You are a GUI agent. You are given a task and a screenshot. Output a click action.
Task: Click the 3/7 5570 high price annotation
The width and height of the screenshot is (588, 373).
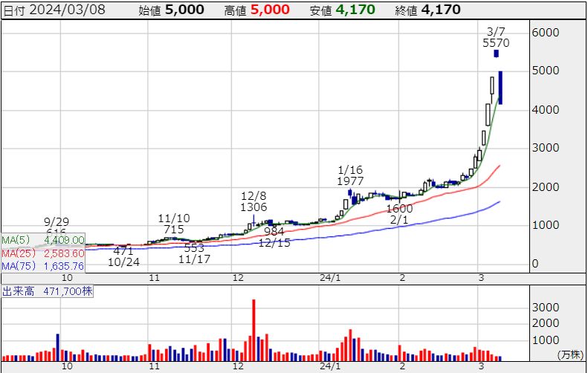tap(495, 37)
